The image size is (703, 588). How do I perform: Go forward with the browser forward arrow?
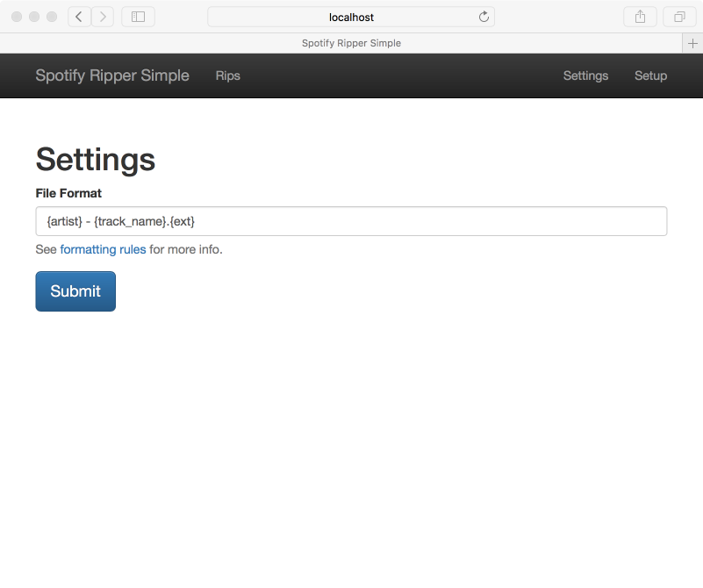(x=103, y=17)
